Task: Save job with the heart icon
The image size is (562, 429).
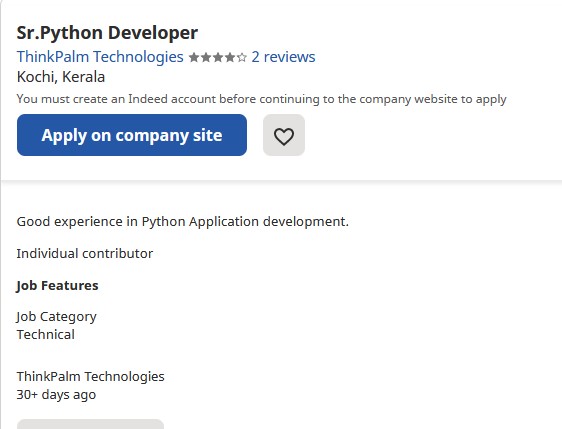Action: pyautogui.click(x=284, y=135)
